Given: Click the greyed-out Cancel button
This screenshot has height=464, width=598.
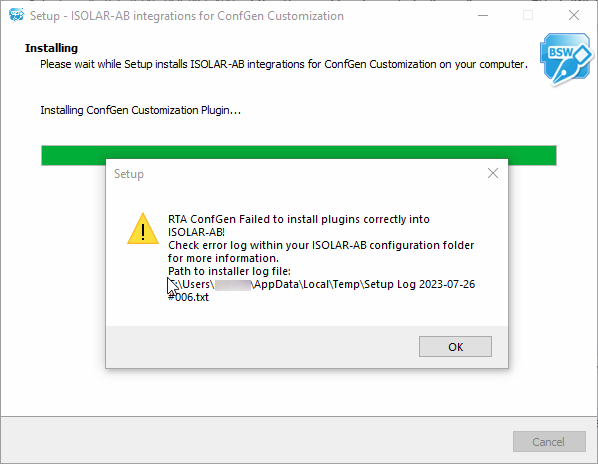Looking at the screenshot, I should click(549, 442).
